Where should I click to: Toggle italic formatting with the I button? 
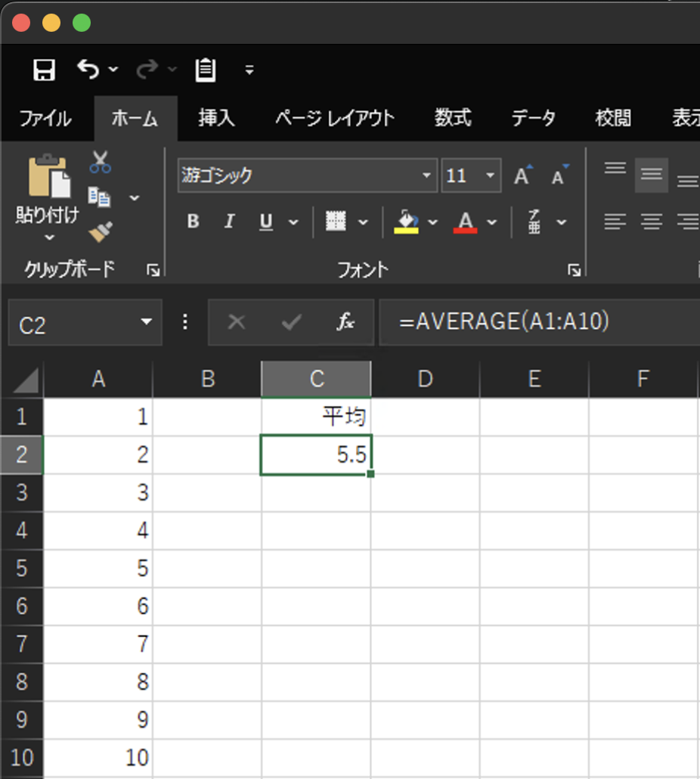[229, 221]
